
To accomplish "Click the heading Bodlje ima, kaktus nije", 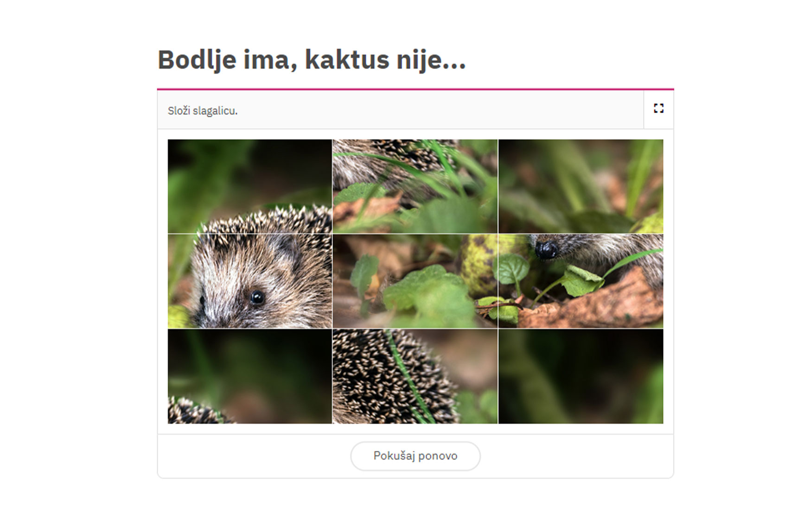I will (x=312, y=60).
